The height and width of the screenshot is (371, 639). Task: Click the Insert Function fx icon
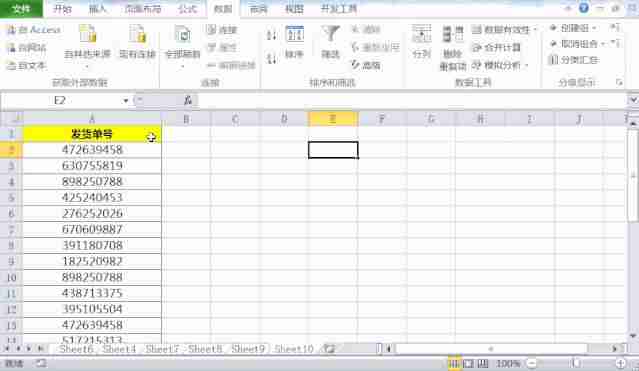point(187,100)
